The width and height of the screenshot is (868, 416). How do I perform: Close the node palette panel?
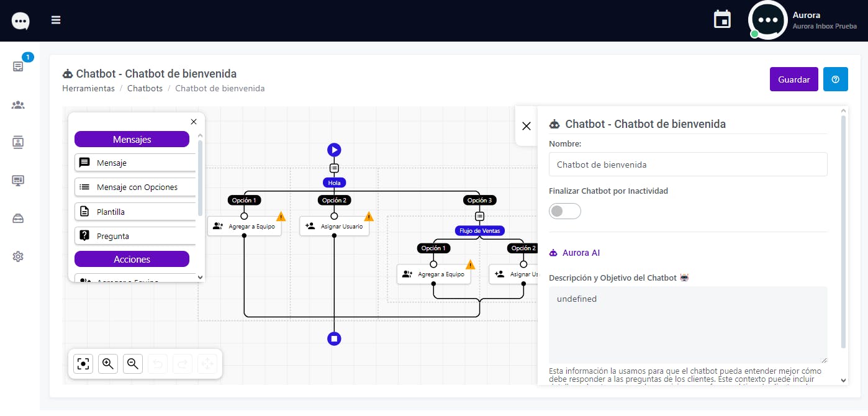[x=194, y=122]
